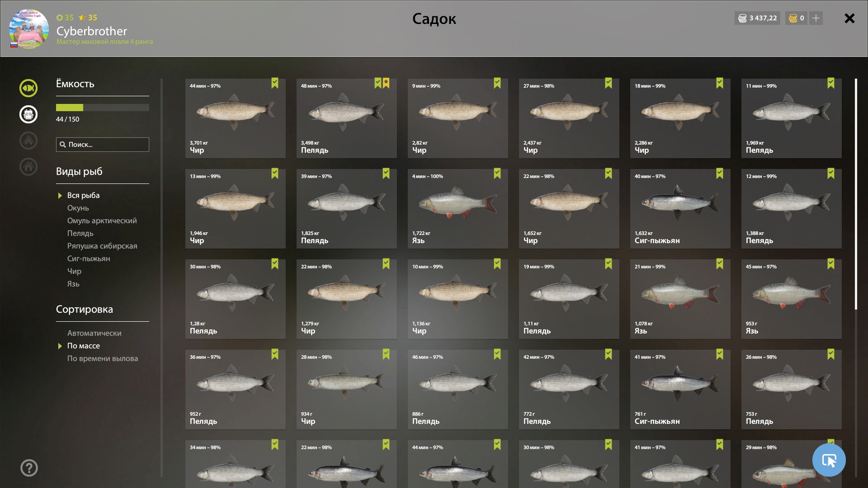Toggle bookmark on 3,701 кг Чир card
This screenshot has height=488, width=868.
(275, 83)
